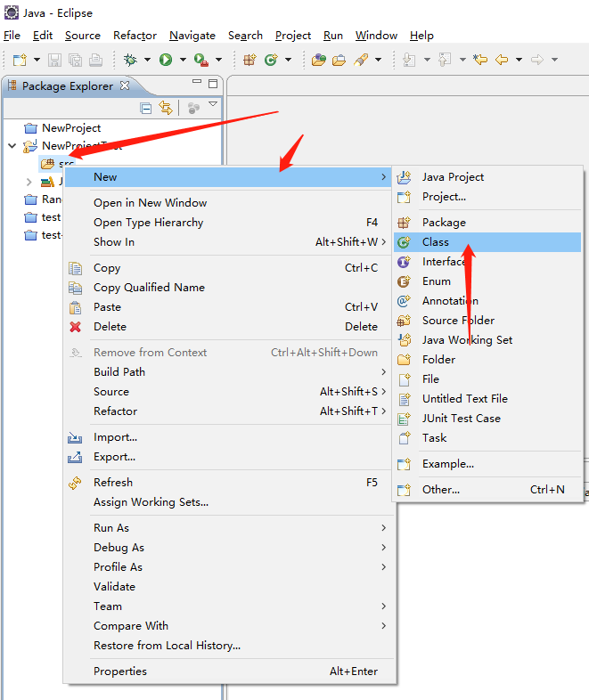Collapse the NewProjectTest tree node arrow
This screenshot has height=700, width=589.
tap(12, 146)
